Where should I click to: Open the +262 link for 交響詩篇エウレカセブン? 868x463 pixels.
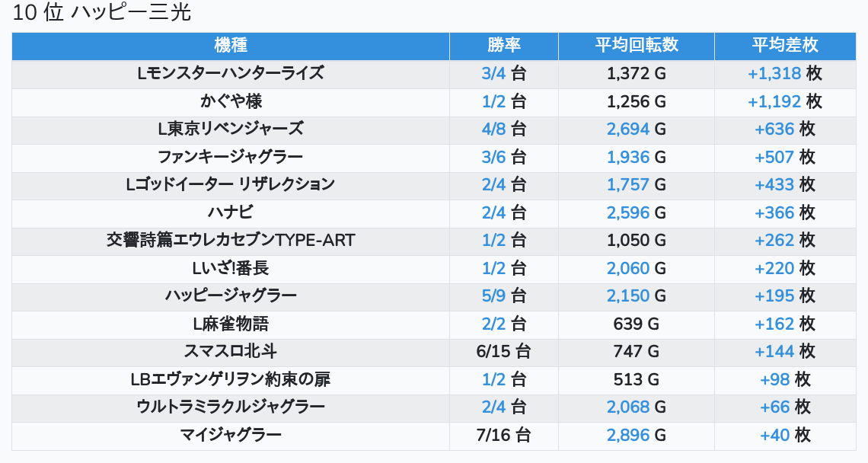pos(774,241)
